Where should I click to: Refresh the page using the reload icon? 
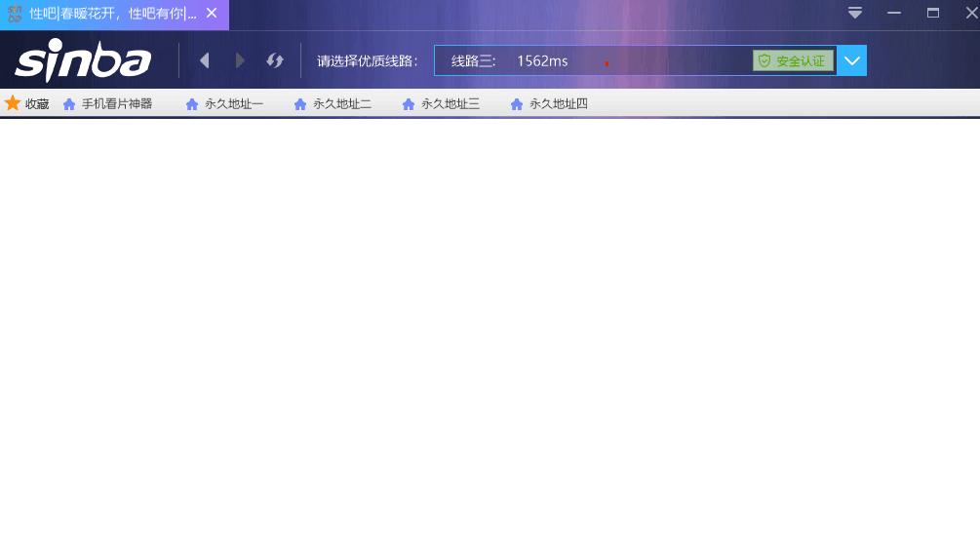(x=274, y=60)
